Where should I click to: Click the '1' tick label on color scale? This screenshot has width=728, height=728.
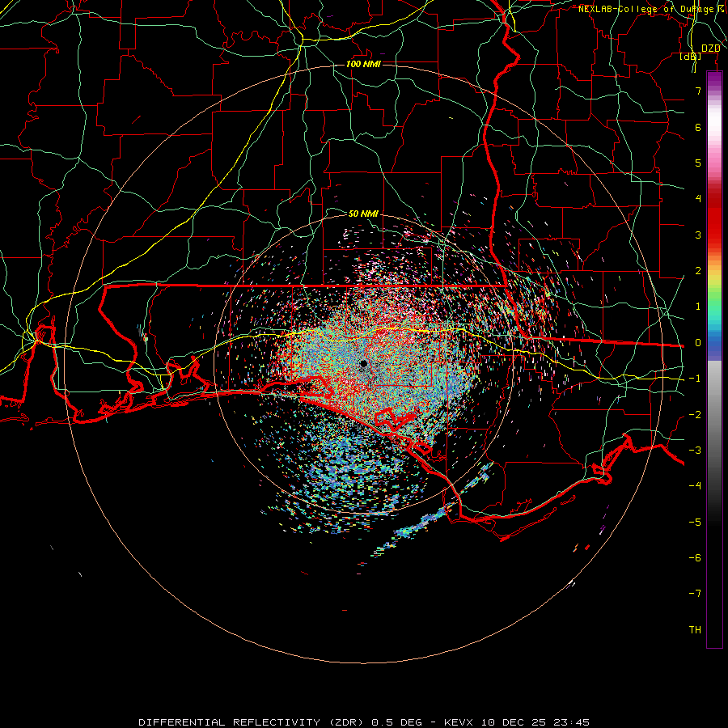[x=698, y=307]
